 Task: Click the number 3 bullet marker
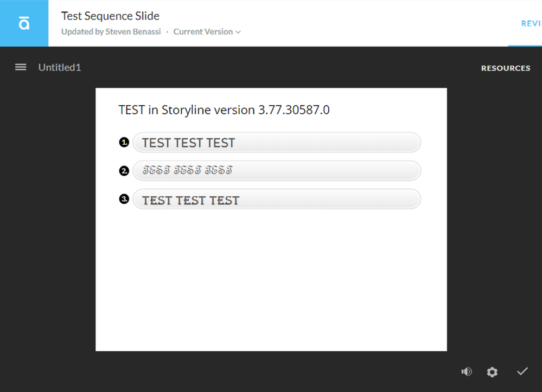[x=124, y=199]
